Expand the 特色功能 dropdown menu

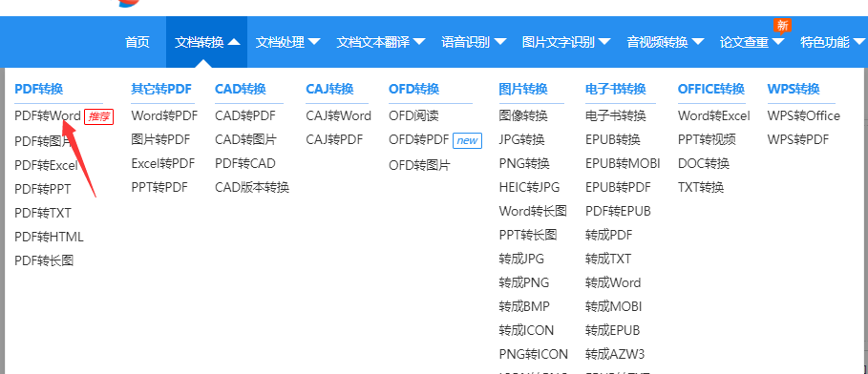(x=833, y=42)
